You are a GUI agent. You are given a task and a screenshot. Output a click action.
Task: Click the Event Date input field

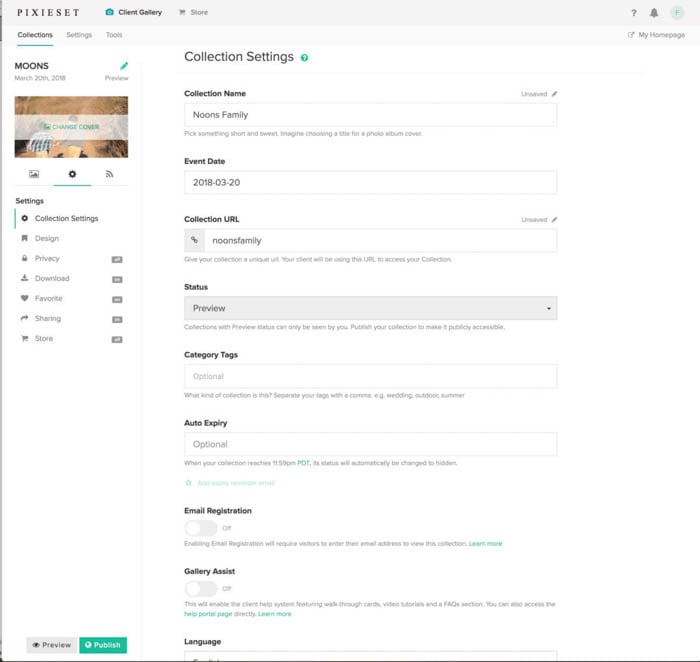tap(371, 183)
